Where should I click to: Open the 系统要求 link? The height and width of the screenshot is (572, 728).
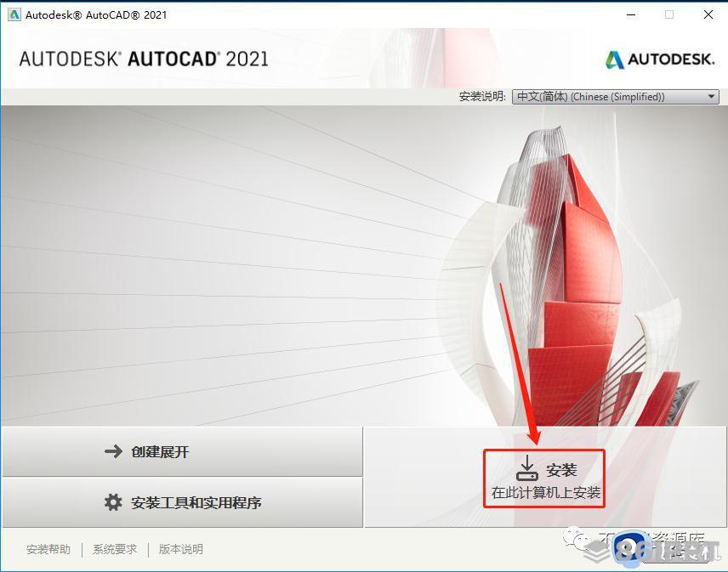(x=115, y=549)
